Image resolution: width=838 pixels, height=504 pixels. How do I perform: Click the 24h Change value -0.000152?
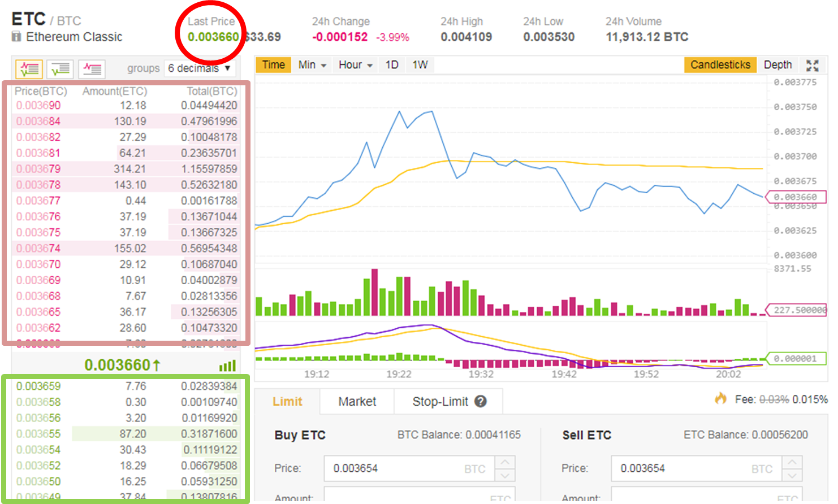[x=340, y=37]
